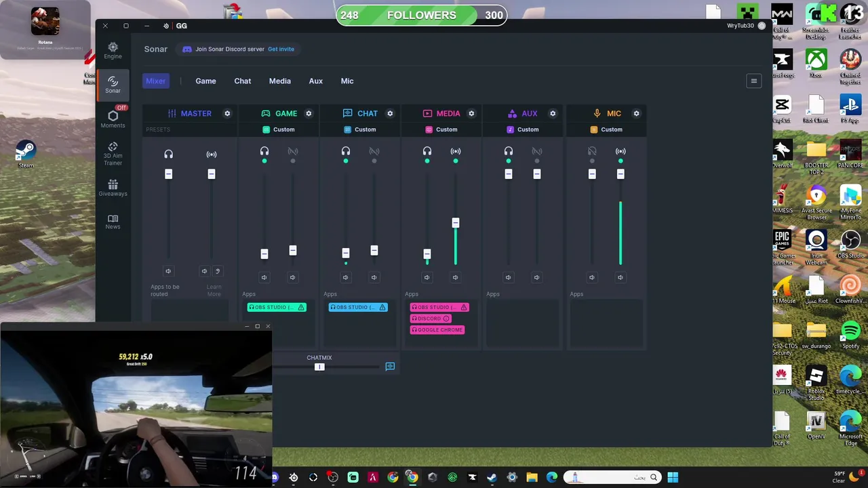Click Google Chrome chip under Media apps
Image resolution: width=868 pixels, height=488 pixels.
(437, 330)
